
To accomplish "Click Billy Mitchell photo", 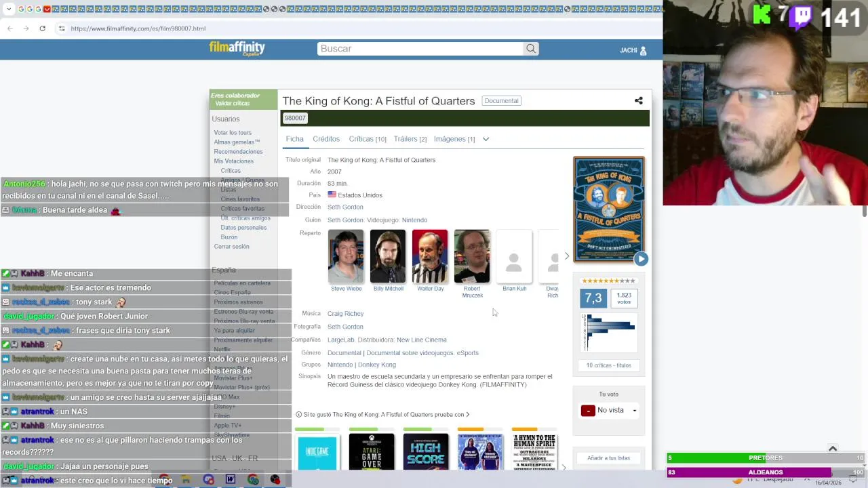I will [388, 256].
